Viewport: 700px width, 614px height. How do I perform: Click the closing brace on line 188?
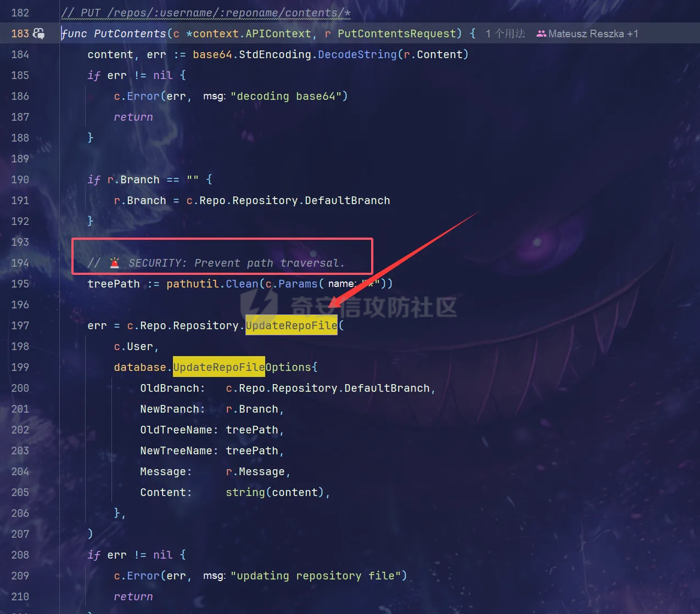tap(91, 138)
